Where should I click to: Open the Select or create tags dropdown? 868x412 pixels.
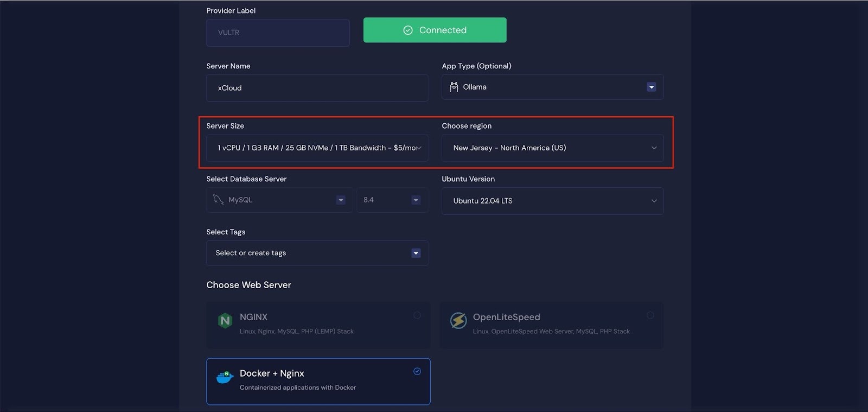coord(416,253)
